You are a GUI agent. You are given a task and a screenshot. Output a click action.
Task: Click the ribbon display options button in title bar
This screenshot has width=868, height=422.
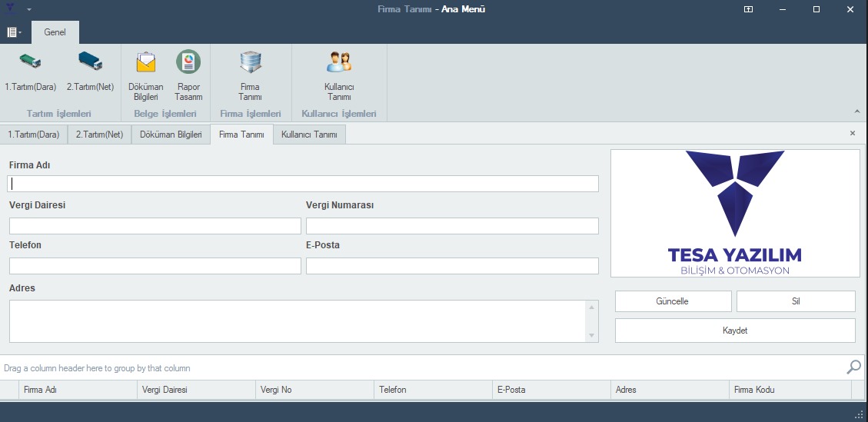click(748, 9)
